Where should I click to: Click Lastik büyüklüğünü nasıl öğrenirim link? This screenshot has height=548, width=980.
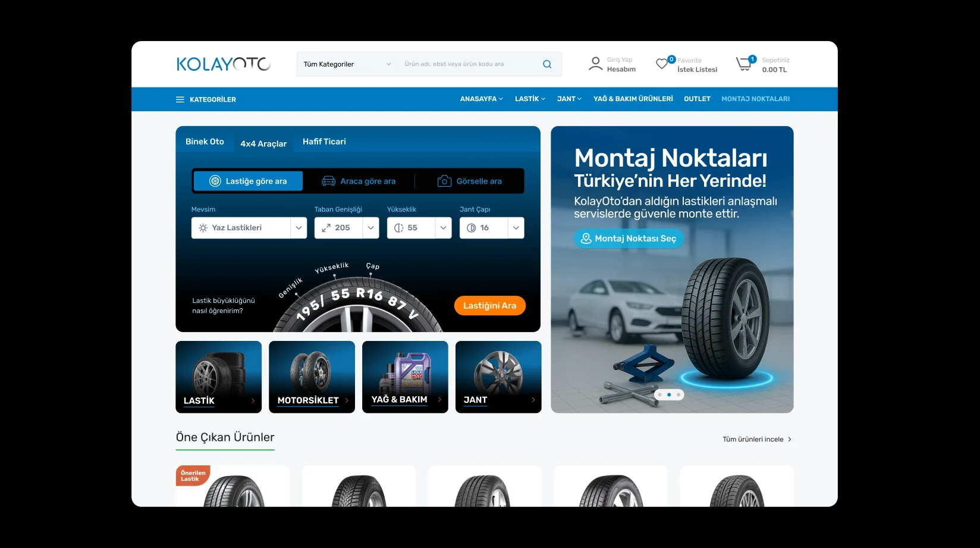coord(223,306)
